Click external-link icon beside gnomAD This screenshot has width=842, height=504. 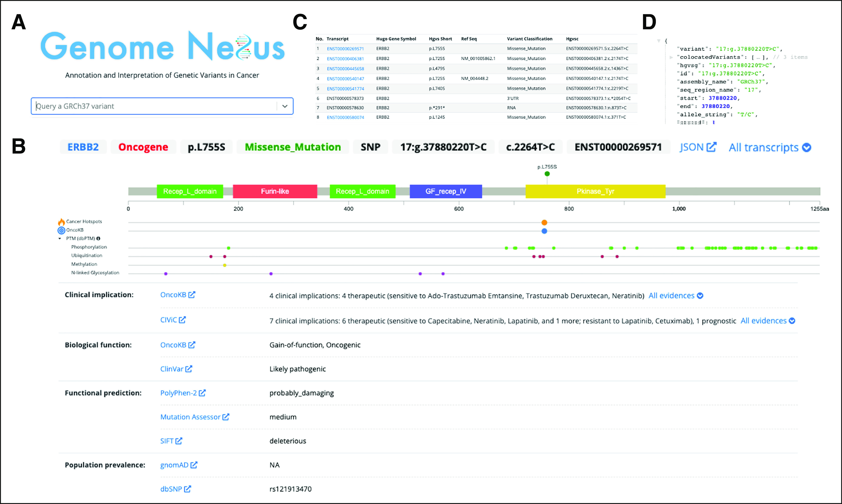pos(194,465)
